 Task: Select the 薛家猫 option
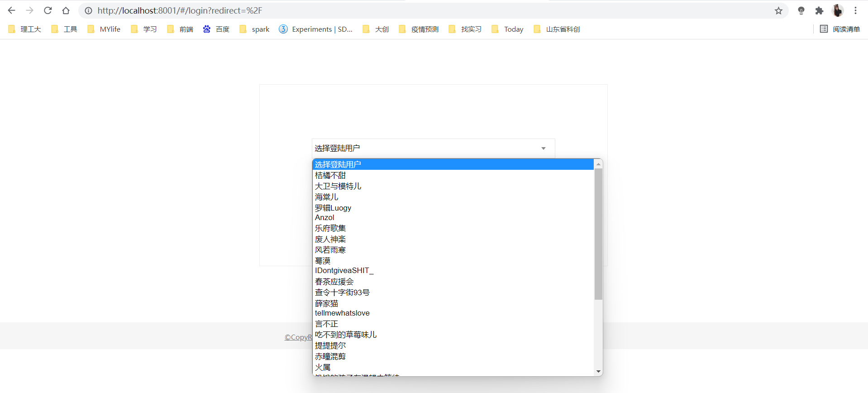(453, 303)
